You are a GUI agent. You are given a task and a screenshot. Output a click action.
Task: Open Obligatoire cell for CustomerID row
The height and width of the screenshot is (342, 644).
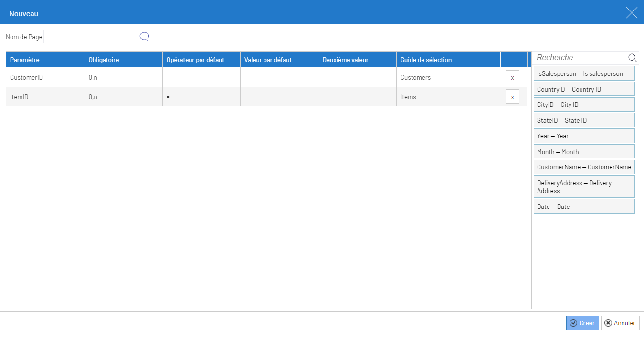point(123,77)
